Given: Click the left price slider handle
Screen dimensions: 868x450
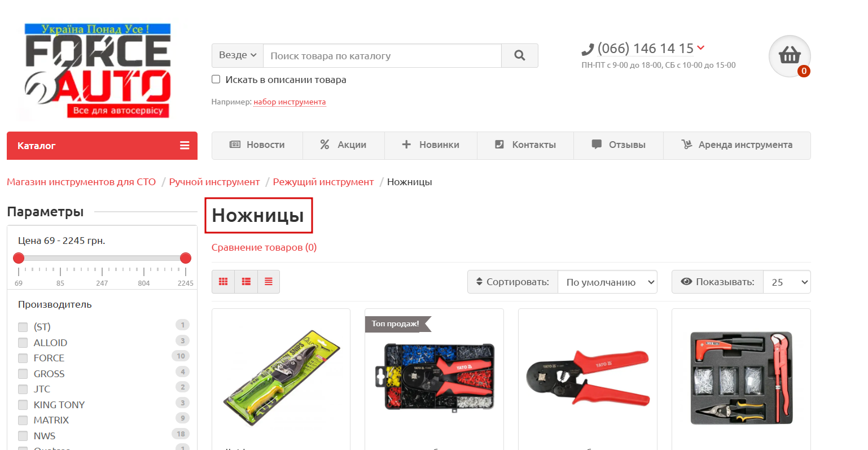Looking at the screenshot, I should (x=19, y=258).
